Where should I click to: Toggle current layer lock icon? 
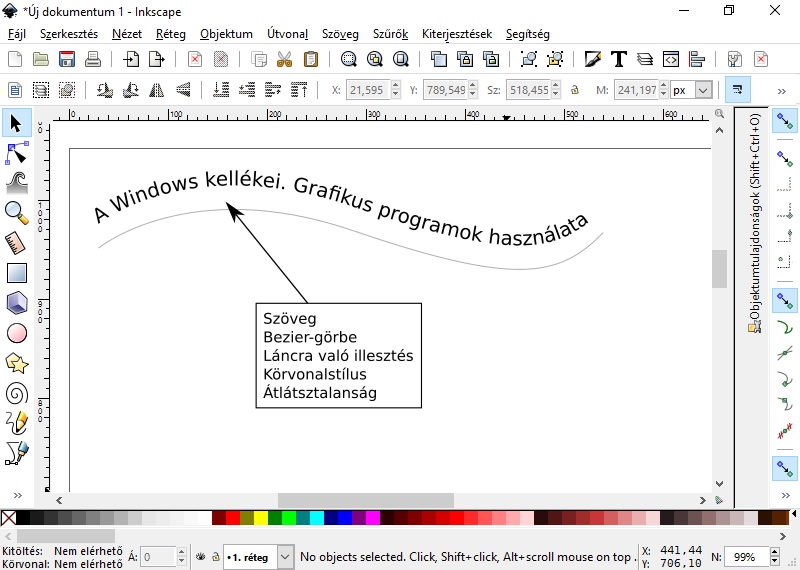pyautogui.click(x=216, y=557)
